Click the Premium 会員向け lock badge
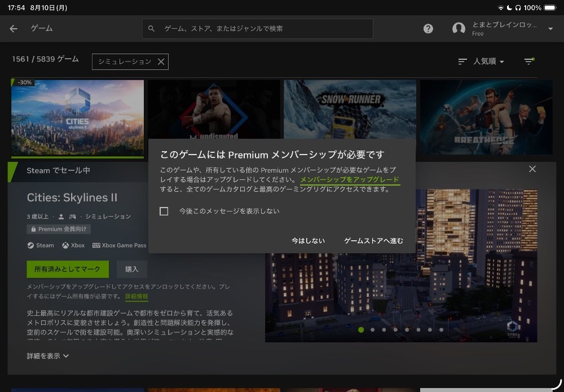564x392 pixels. (x=59, y=229)
